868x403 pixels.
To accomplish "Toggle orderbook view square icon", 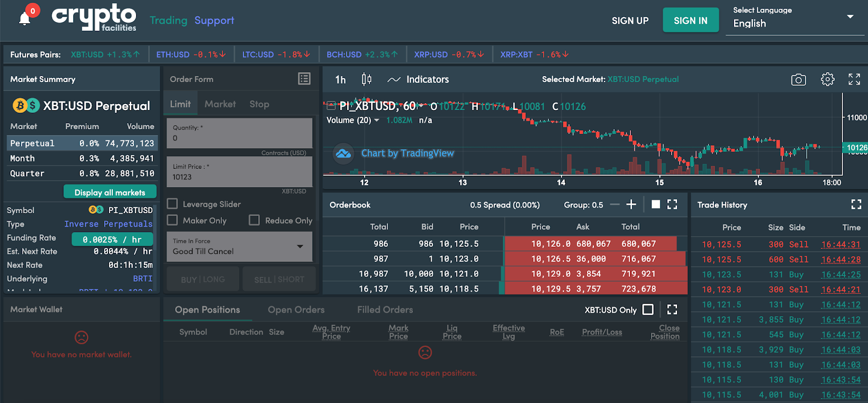I will pos(656,204).
